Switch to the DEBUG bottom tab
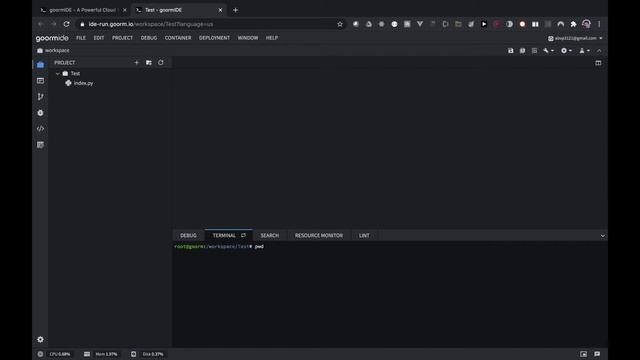Image resolution: width=640 pixels, height=360 pixels. 188,236
